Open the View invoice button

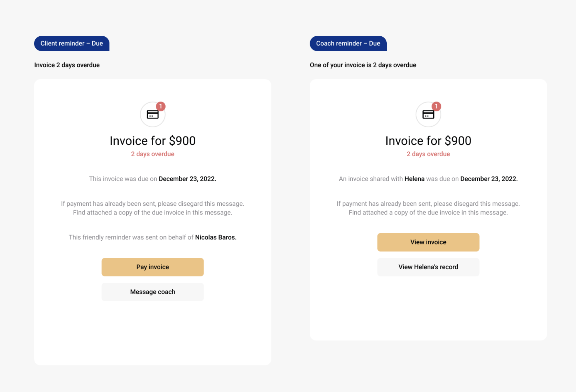click(428, 242)
